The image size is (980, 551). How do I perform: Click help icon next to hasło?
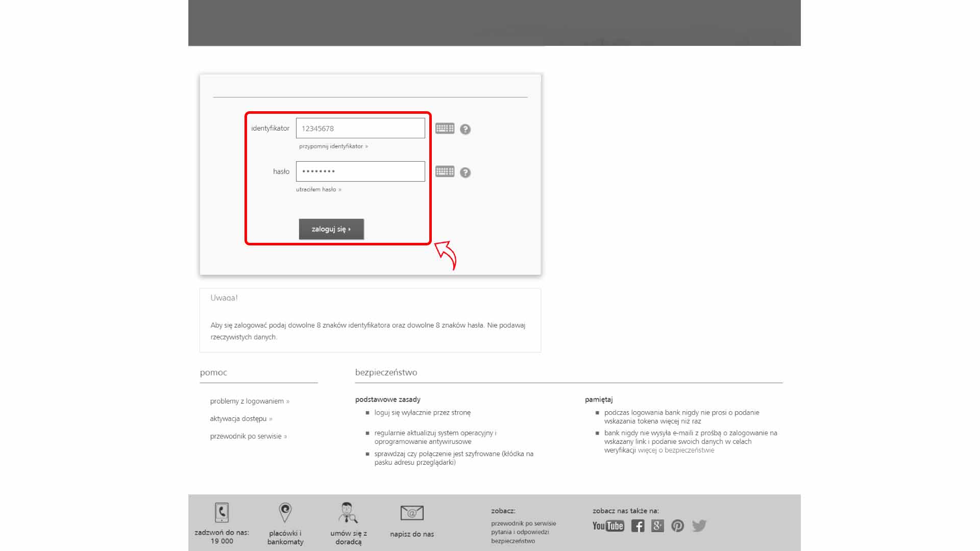[465, 173]
